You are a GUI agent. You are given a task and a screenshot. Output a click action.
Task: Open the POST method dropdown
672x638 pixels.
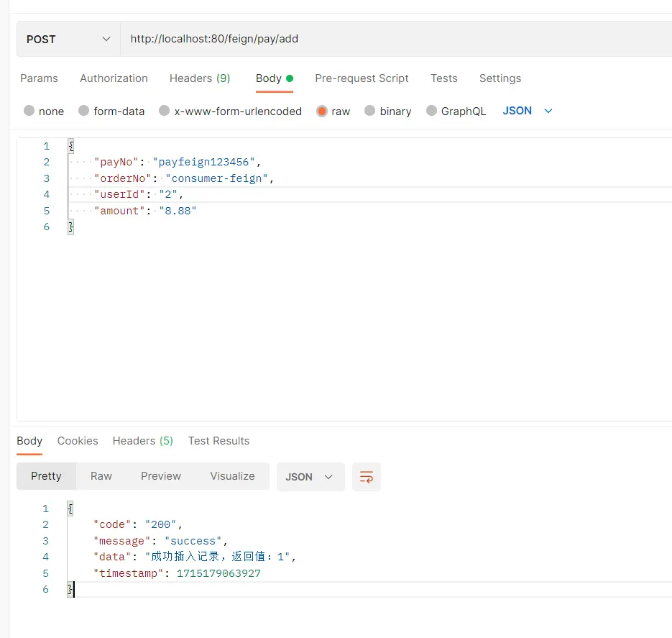[x=68, y=39]
